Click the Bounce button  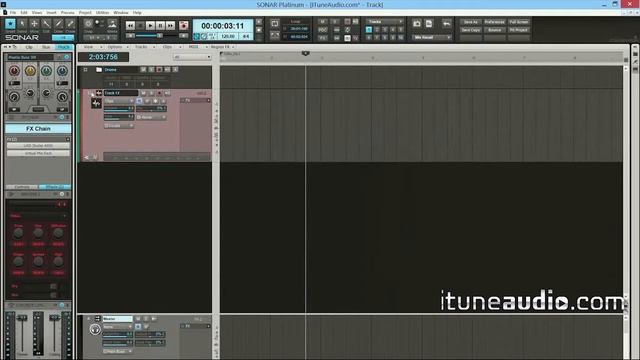click(494, 30)
